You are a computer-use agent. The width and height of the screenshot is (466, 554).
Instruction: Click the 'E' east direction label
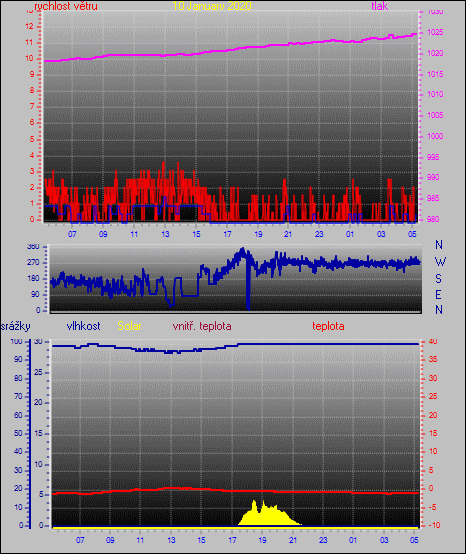pyautogui.click(x=438, y=294)
